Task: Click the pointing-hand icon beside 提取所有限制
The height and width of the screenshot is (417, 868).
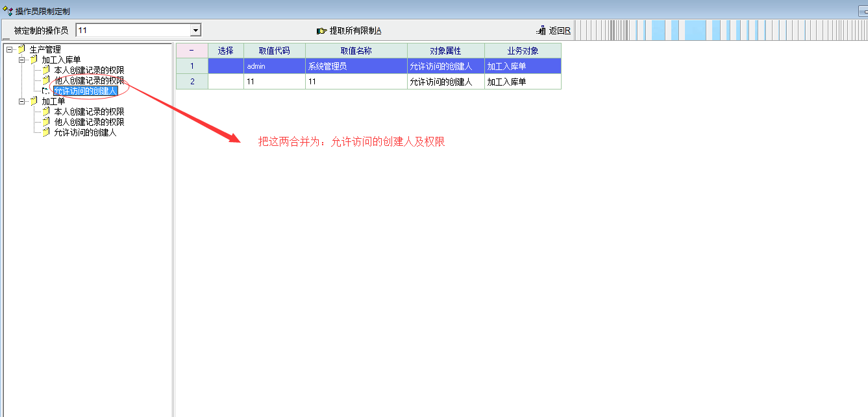Action: [321, 30]
